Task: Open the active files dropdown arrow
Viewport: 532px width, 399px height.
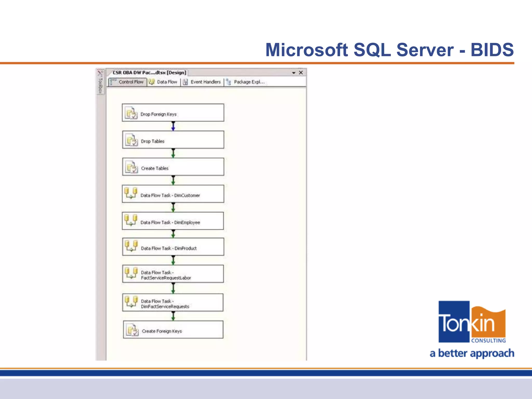Action: pyautogui.click(x=294, y=73)
